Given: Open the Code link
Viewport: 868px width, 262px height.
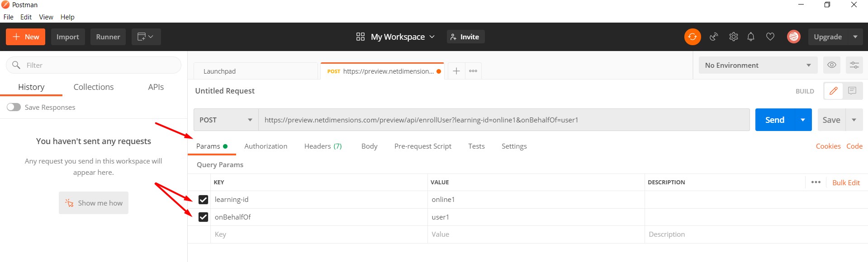Looking at the screenshot, I should 854,146.
